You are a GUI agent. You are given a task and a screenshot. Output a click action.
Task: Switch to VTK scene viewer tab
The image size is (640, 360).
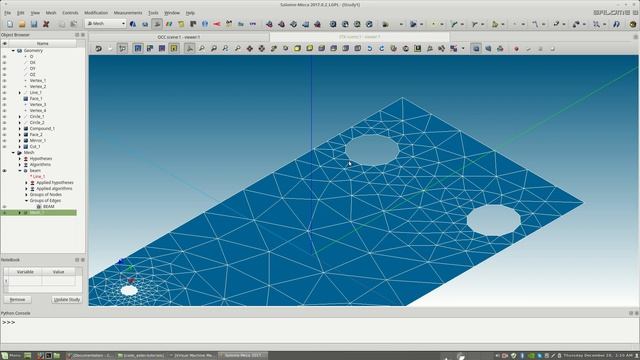coord(360,37)
